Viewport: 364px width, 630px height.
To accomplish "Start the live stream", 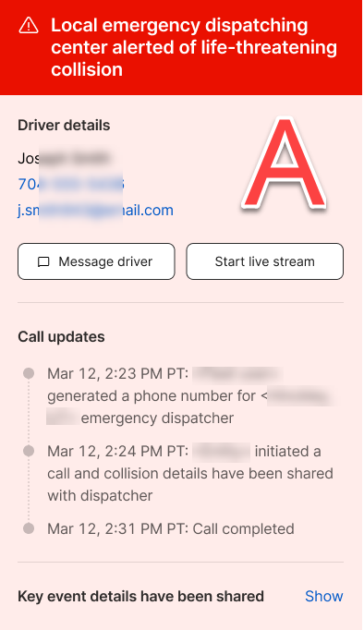I will pos(265,261).
